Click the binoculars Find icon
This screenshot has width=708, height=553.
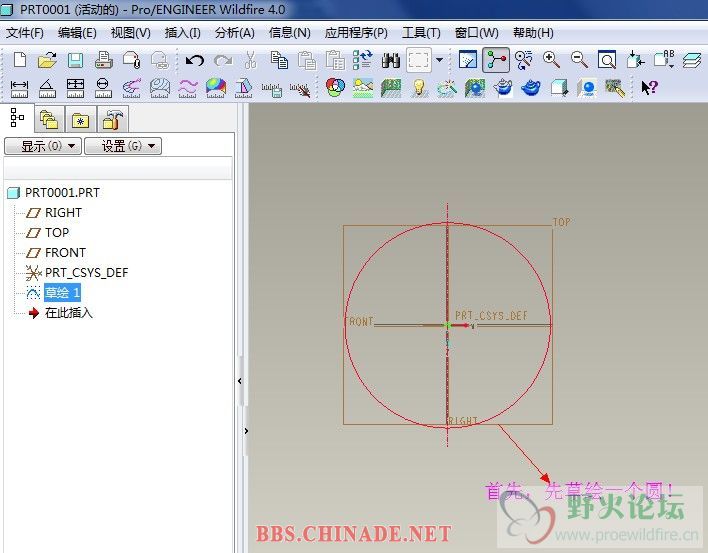391,60
